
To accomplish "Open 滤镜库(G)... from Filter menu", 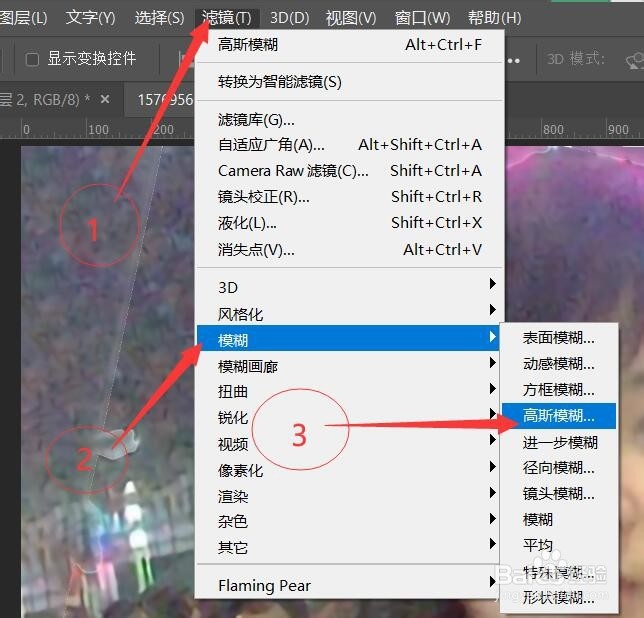I will pos(350,119).
